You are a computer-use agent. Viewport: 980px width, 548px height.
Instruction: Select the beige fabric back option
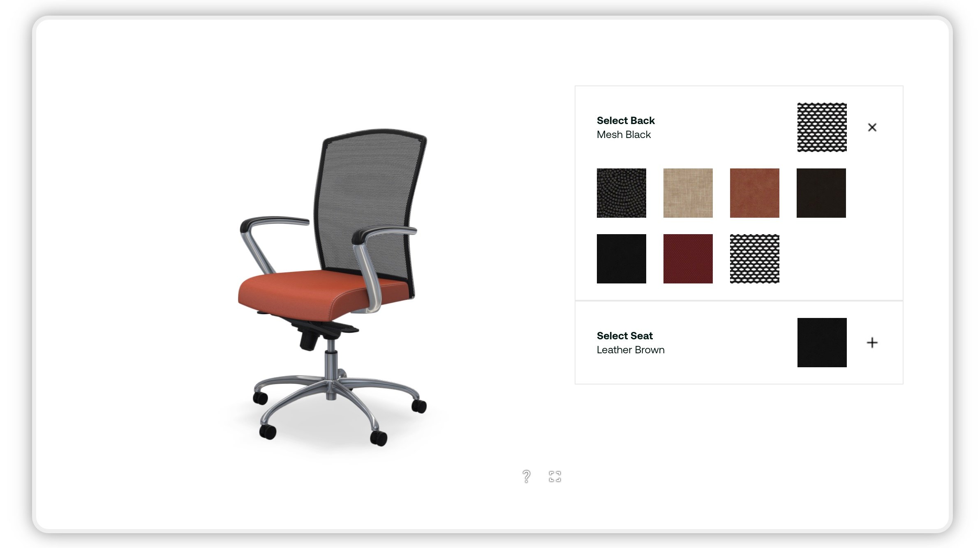pos(688,193)
